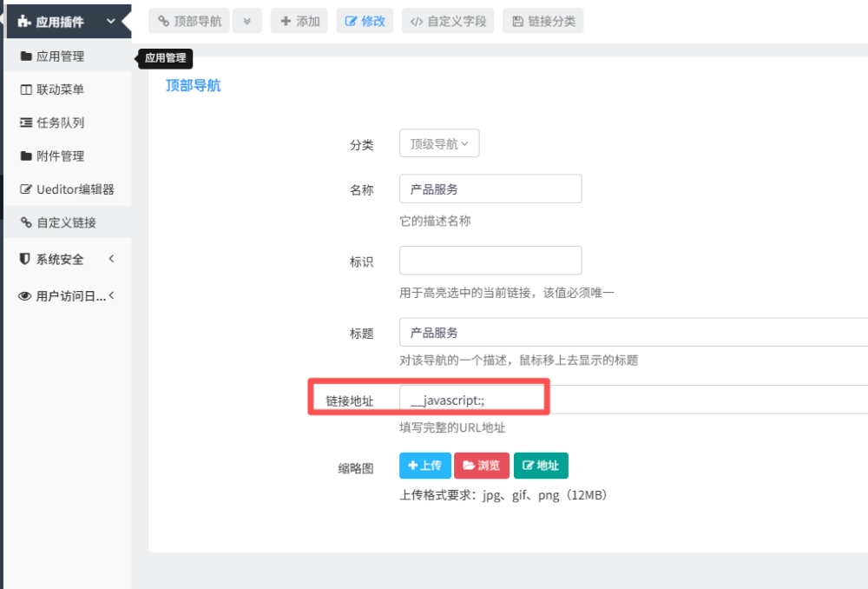Click the link icon on the 顶部导航 button

coord(163,21)
